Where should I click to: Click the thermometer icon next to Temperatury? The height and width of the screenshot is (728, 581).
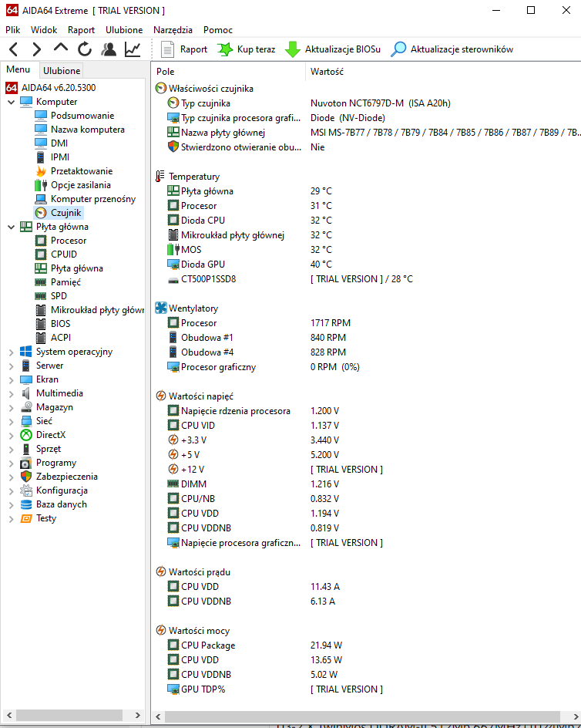[160, 177]
